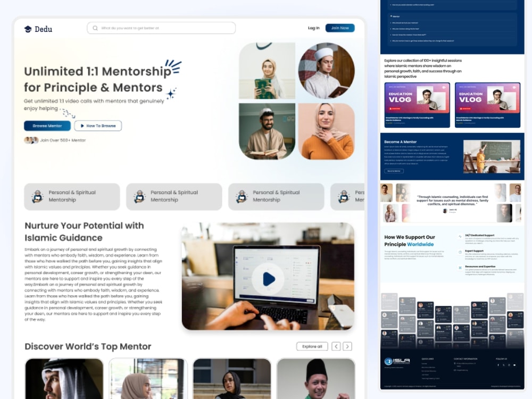Click the How To Browse button
The image size is (532, 399).
[x=98, y=126]
